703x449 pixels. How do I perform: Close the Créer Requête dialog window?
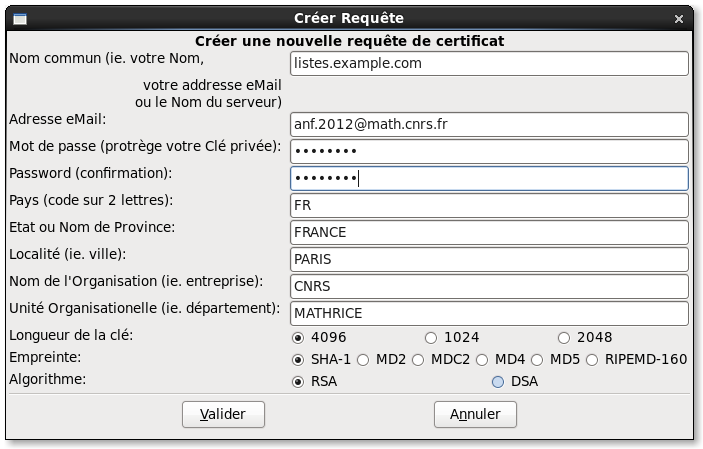681,19
